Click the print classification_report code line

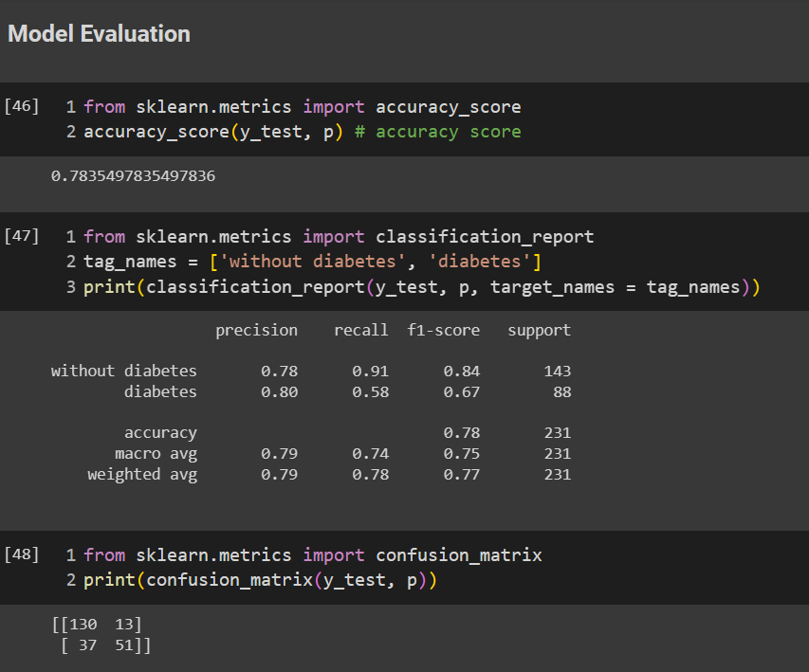click(x=422, y=287)
